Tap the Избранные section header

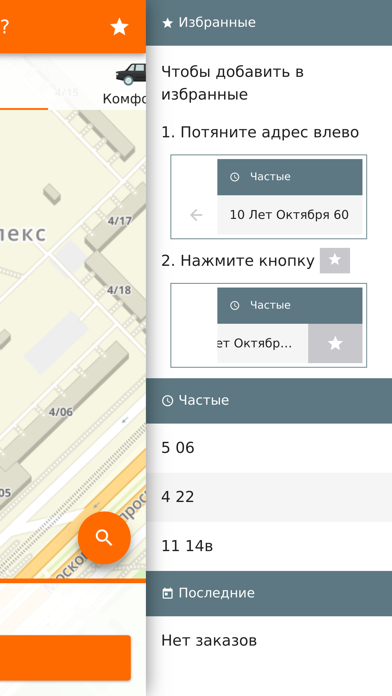(269, 23)
